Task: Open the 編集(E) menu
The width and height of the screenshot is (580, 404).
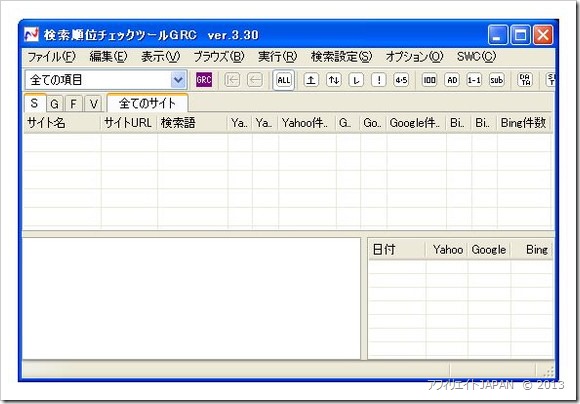Action: [108, 57]
